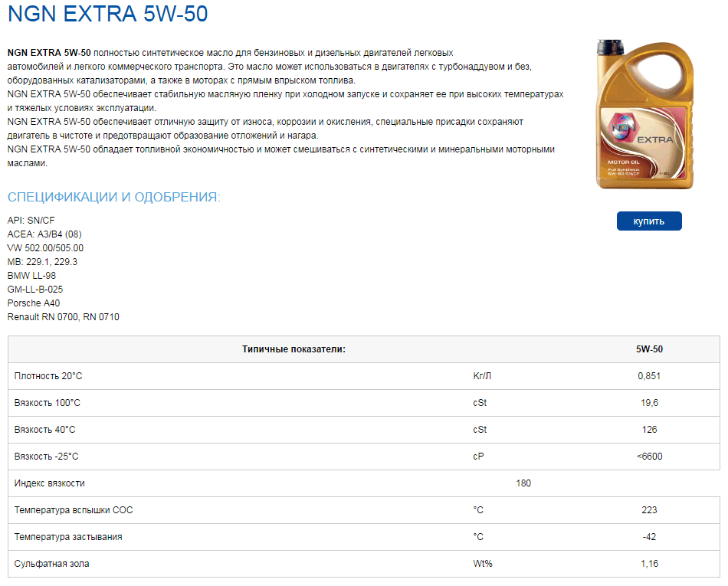Select the Температура застывания row label
This screenshot has width=728, height=586.
(x=68, y=537)
